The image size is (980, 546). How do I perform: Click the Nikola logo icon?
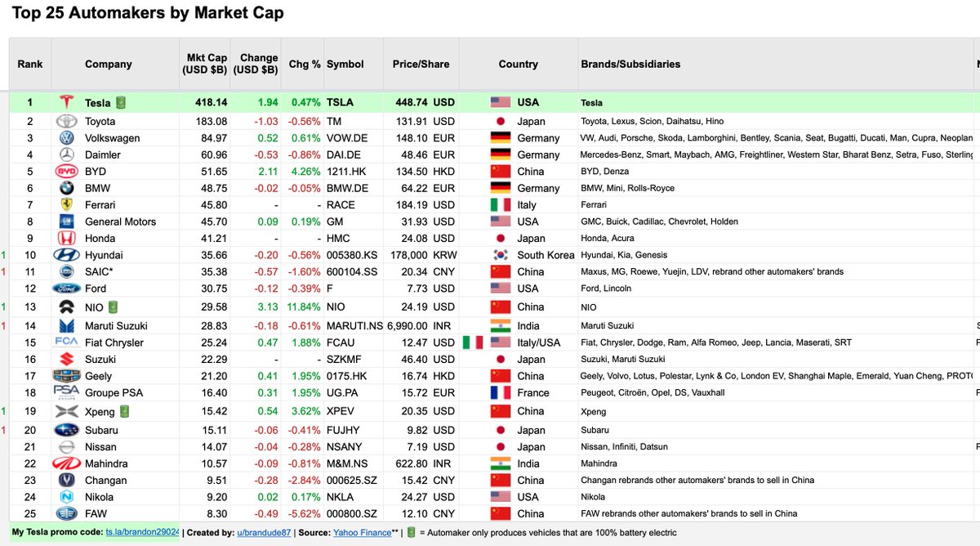66,497
